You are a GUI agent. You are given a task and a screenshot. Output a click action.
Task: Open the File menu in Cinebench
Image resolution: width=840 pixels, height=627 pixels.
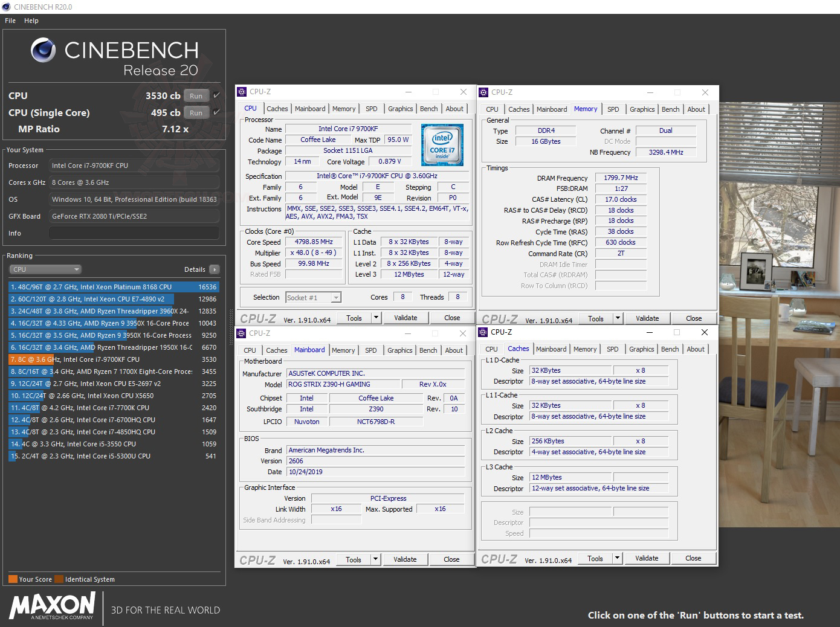(x=10, y=21)
